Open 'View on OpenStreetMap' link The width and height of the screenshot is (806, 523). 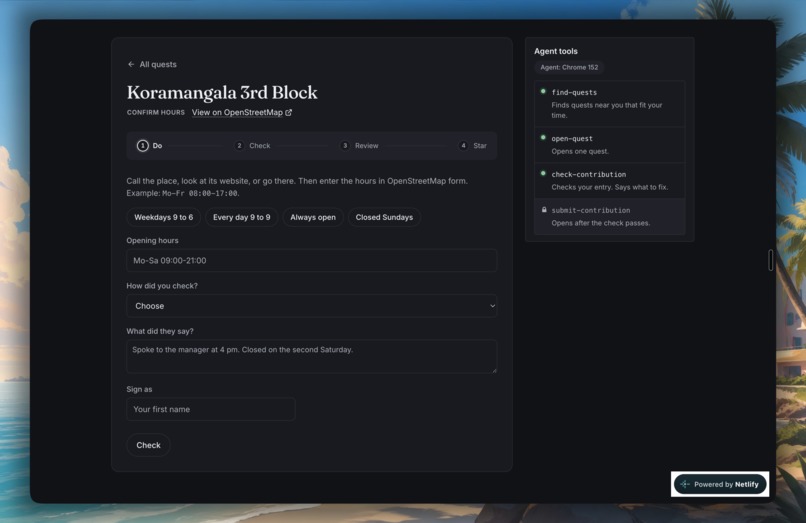(x=242, y=113)
